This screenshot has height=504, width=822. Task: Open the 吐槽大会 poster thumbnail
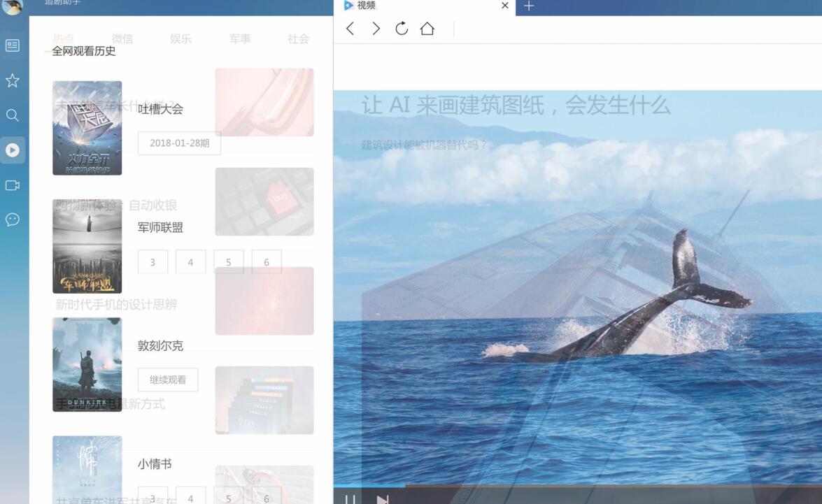[x=87, y=128]
